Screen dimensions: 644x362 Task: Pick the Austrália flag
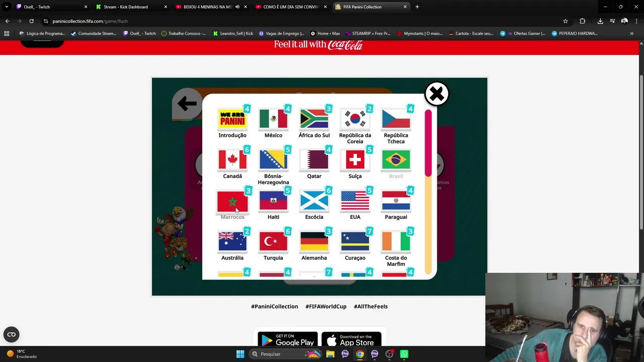[232, 242]
